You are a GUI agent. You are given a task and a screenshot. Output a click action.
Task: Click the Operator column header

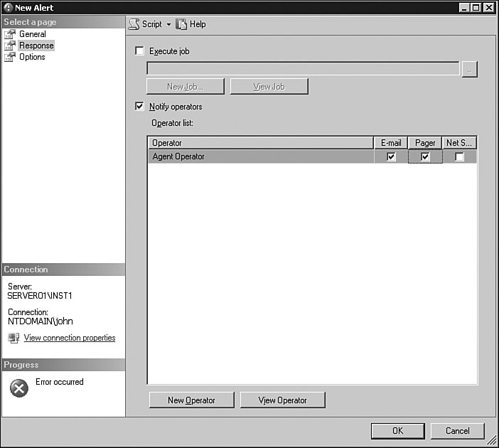[261, 143]
